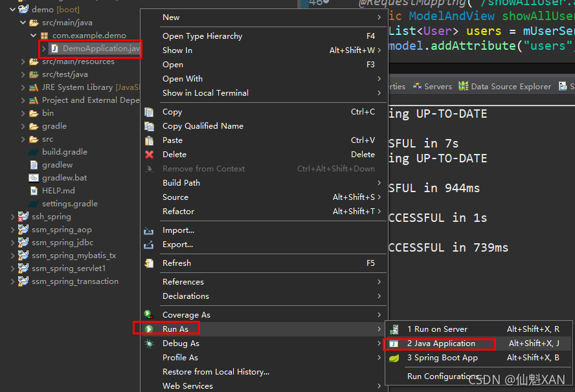Click the build.gradle file icon
The height and width of the screenshot is (392, 575).
(x=34, y=152)
